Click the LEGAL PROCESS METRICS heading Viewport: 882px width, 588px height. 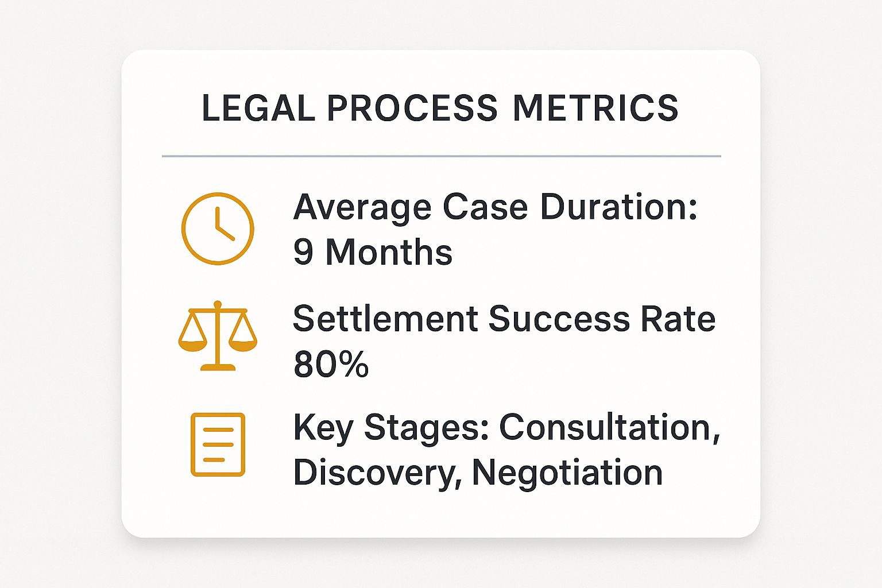(440, 108)
